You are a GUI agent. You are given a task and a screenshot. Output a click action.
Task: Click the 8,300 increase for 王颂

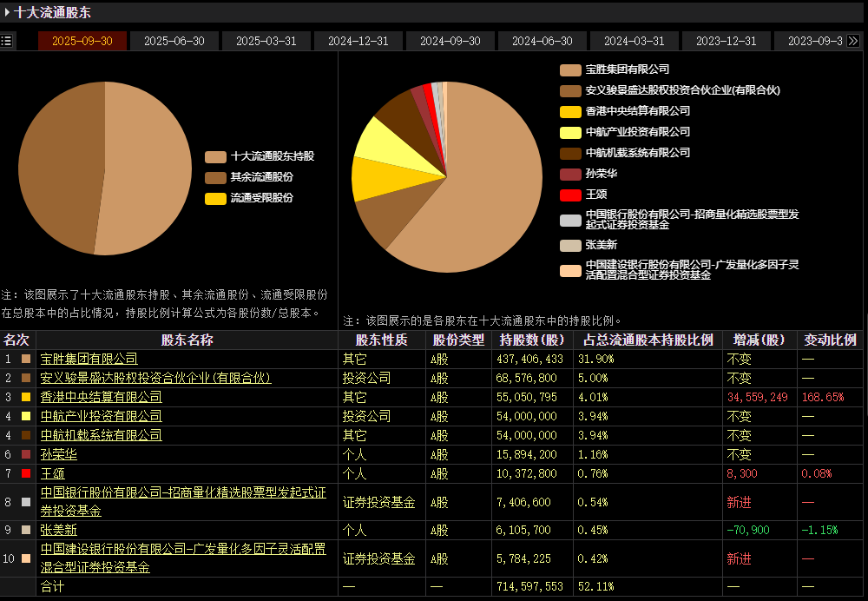pyautogui.click(x=742, y=473)
